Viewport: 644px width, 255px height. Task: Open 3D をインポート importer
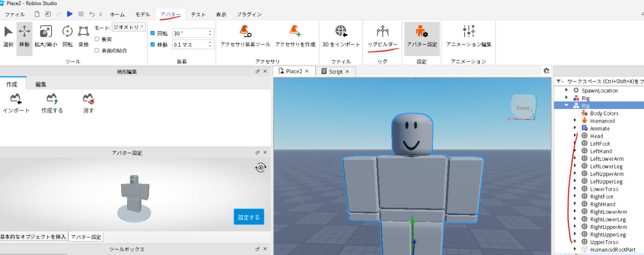(341, 37)
